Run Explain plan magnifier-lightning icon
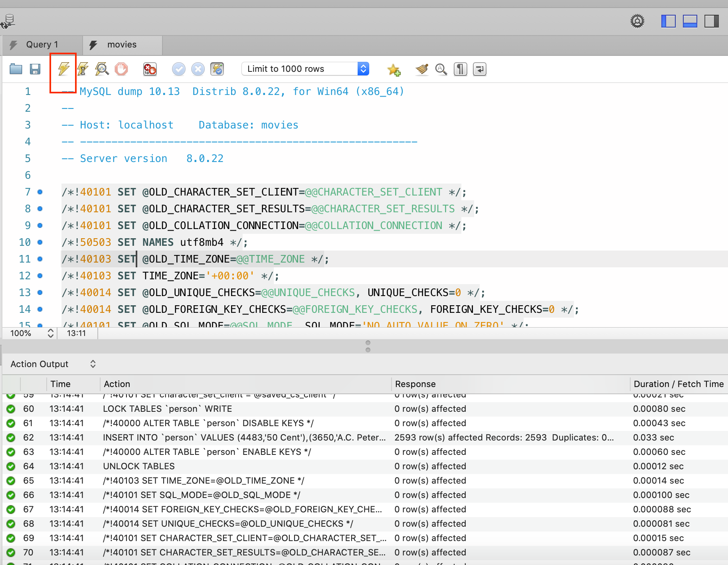The width and height of the screenshot is (728, 565). [102, 69]
